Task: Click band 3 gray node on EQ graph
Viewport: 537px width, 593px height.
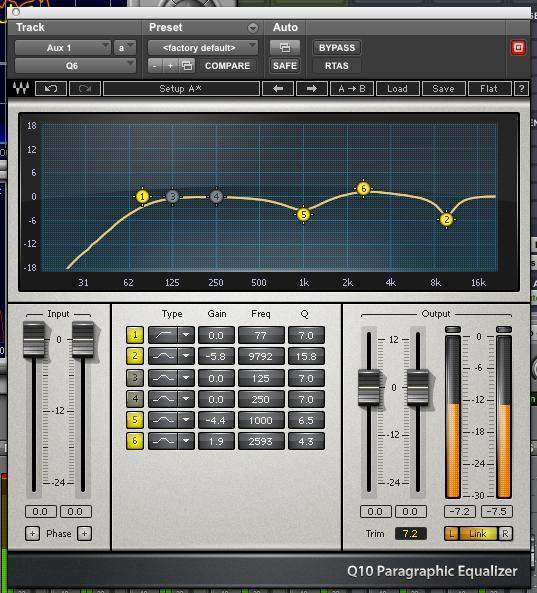Action: tap(172, 196)
